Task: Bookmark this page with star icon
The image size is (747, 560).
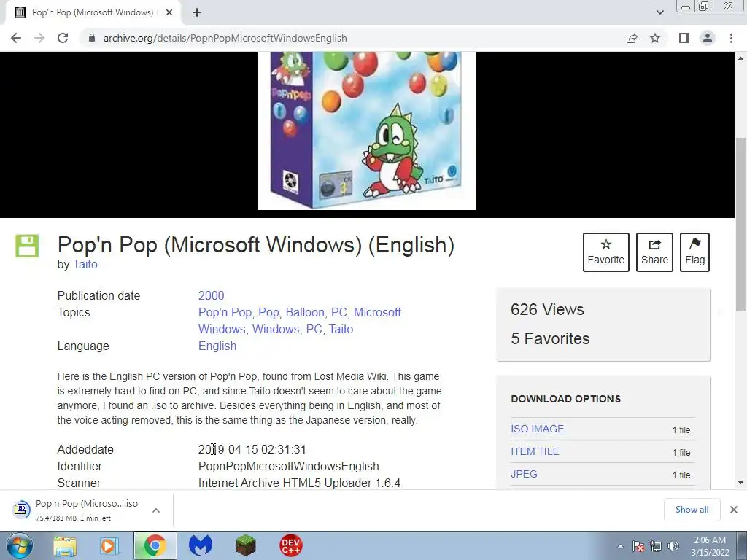Action: coord(655,38)
